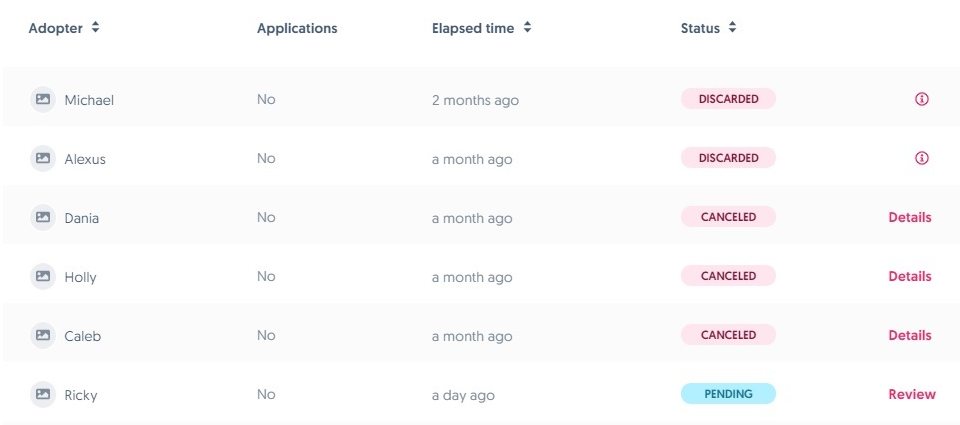Open info icon for Michael's discarded request
960x425 pixels.
pos(922,99)
